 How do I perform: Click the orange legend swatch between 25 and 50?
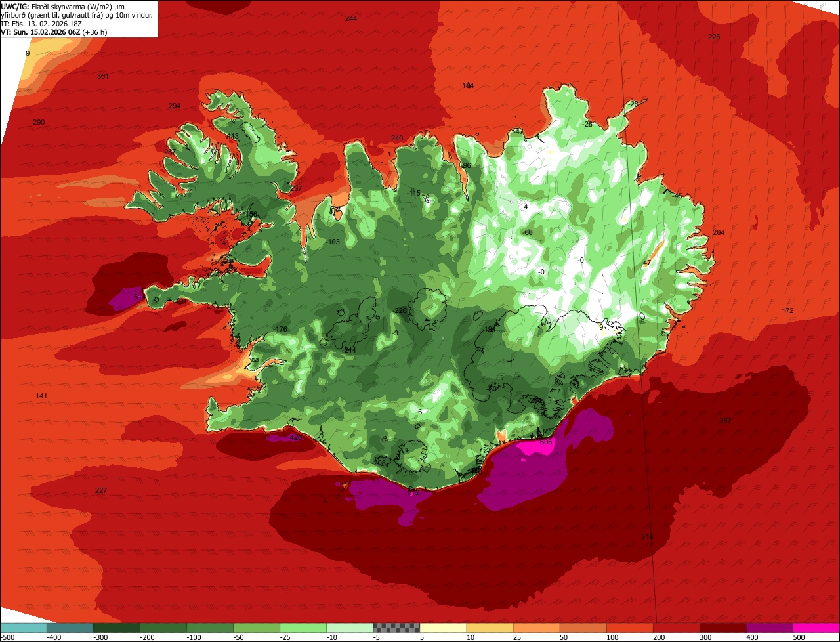(537, 628)
